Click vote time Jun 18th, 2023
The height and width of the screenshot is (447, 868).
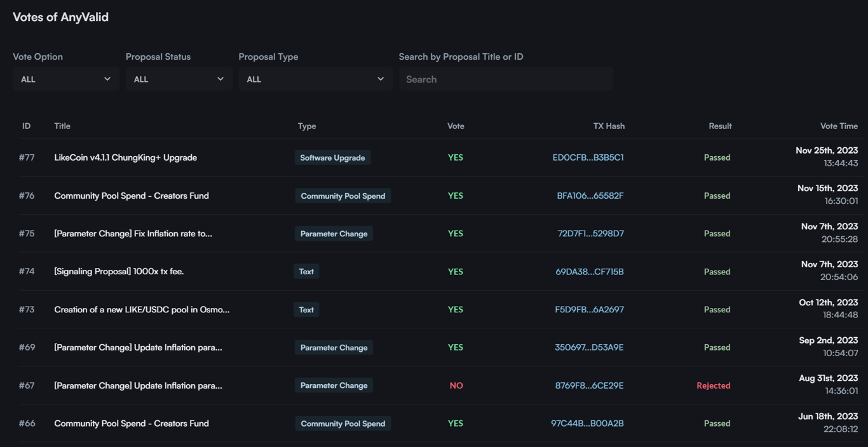click(829, 417)
